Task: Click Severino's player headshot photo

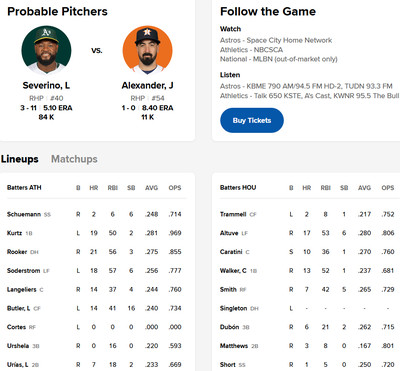Action: click(x=46, y=50)
